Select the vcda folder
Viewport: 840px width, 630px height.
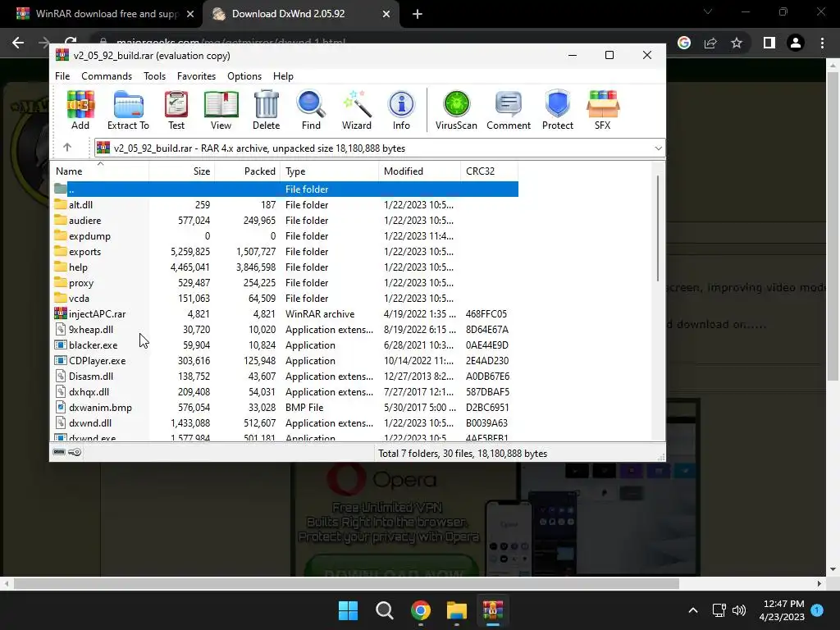[79, 298]
